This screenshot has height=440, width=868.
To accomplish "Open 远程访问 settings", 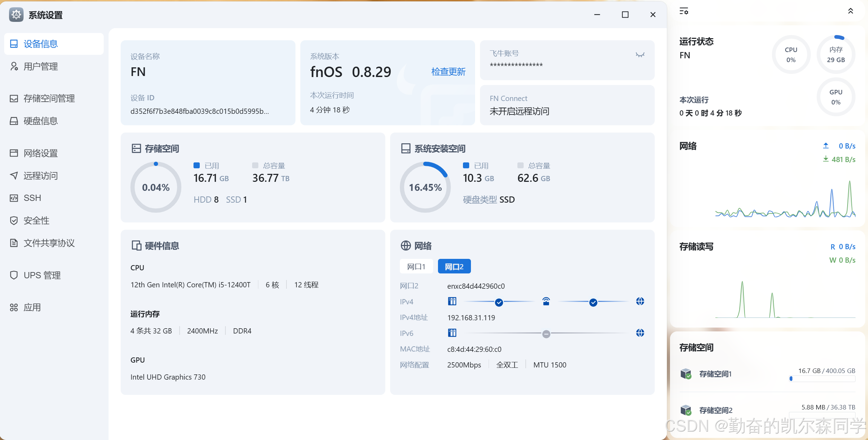I will [x=40, y=176].
